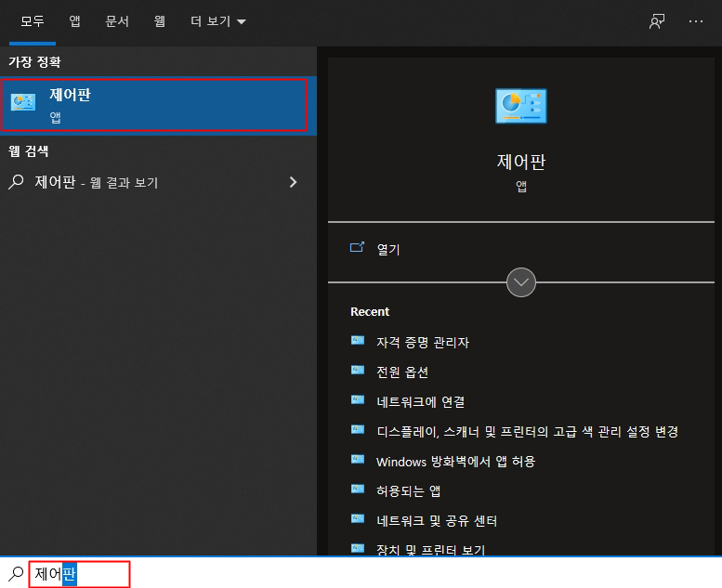Image resolution: width=722 pixels, height=588 pixels.
Task: Open 제어판 web results entry
Action: tap(158, 182)
